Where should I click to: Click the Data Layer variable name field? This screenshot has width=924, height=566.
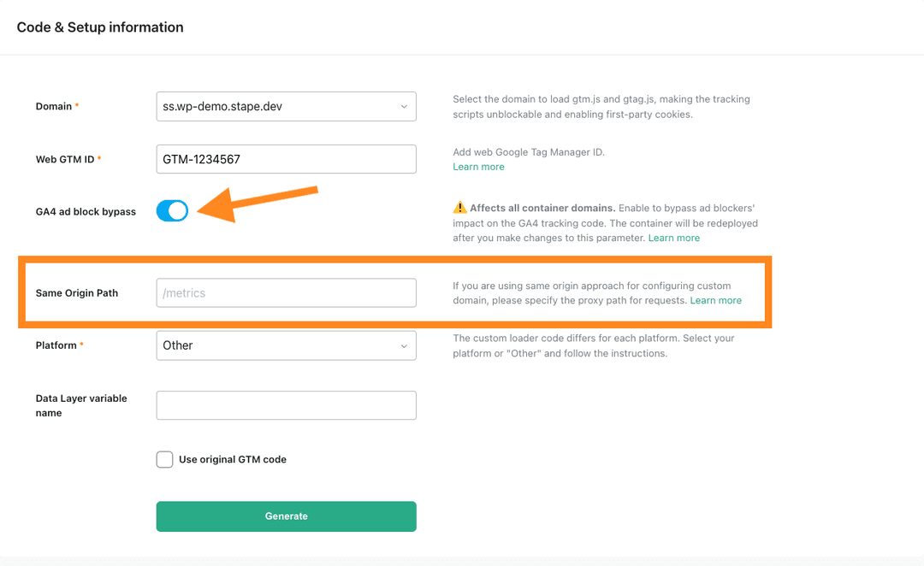286,405
